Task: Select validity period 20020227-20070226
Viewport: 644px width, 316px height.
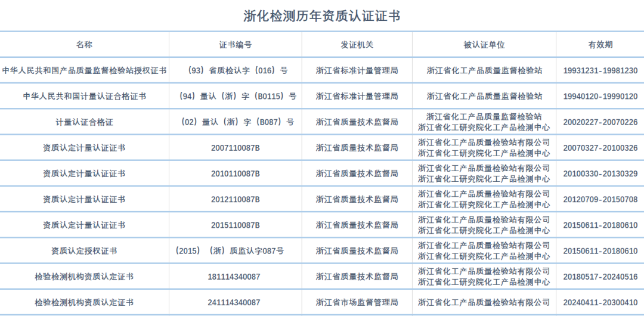Action: 600,122
